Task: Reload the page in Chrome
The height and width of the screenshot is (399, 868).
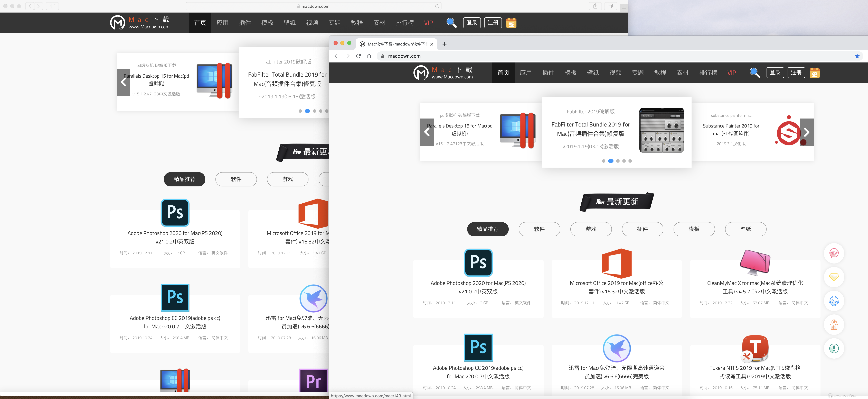Action: pyautogui.click(x=358, y=56)
